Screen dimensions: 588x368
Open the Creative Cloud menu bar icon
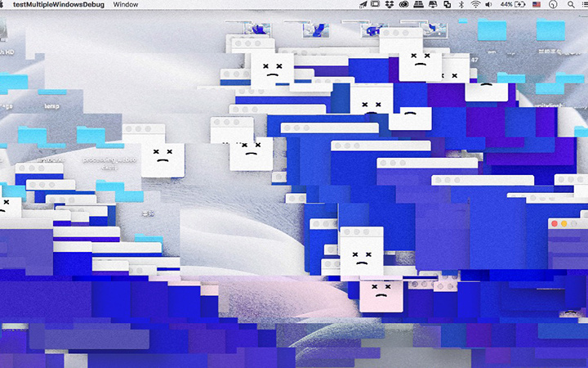click(x=403, y=4)
